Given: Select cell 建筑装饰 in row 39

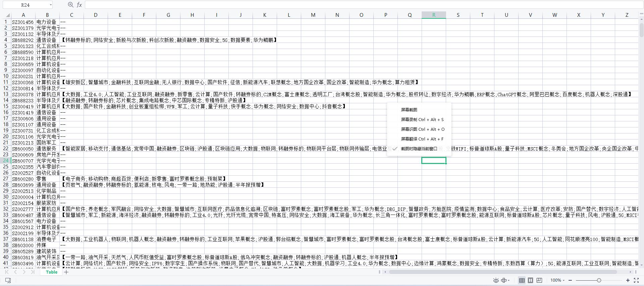Looking at the screenshot, I should click(x=47, y=251).
